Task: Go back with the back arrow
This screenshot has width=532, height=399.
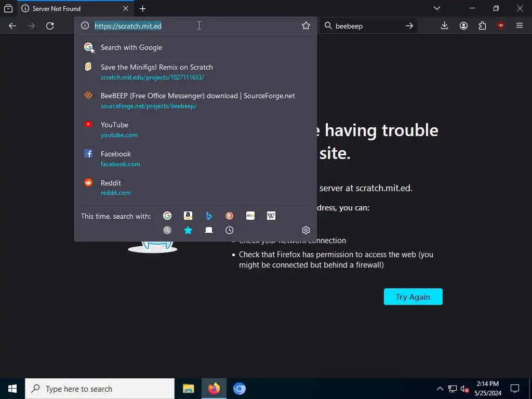Action: (12, 26)
